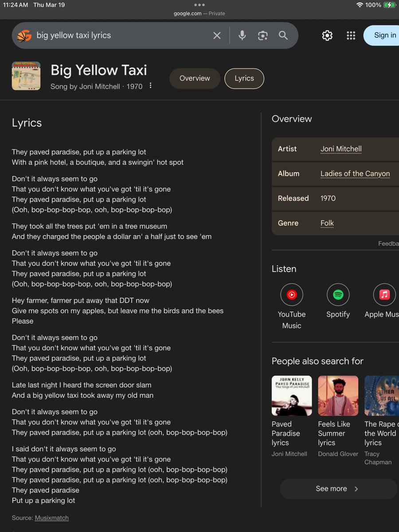Open Ladies of the Canyon album link
The image size is (399, 532).
coord(355,174)
